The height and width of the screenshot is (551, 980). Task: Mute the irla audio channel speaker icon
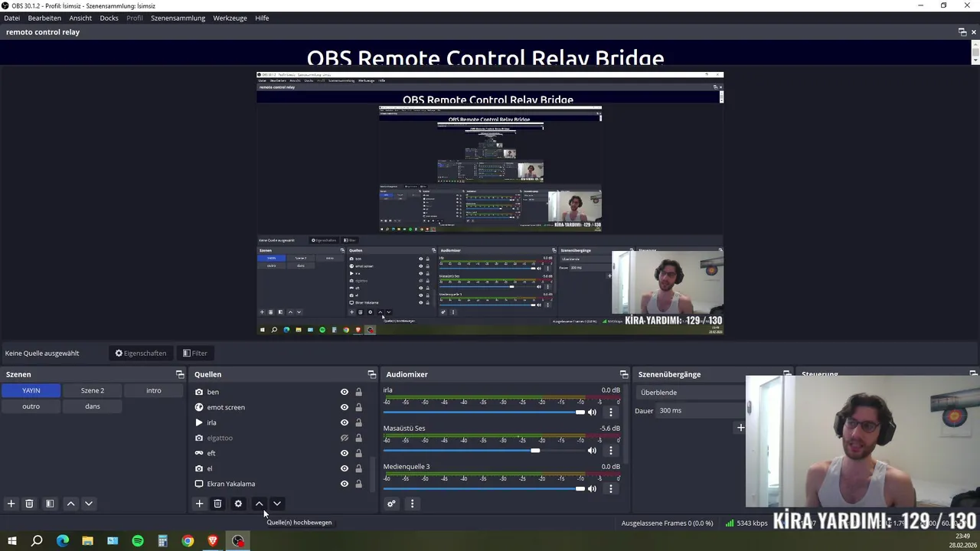click(592, 412)
